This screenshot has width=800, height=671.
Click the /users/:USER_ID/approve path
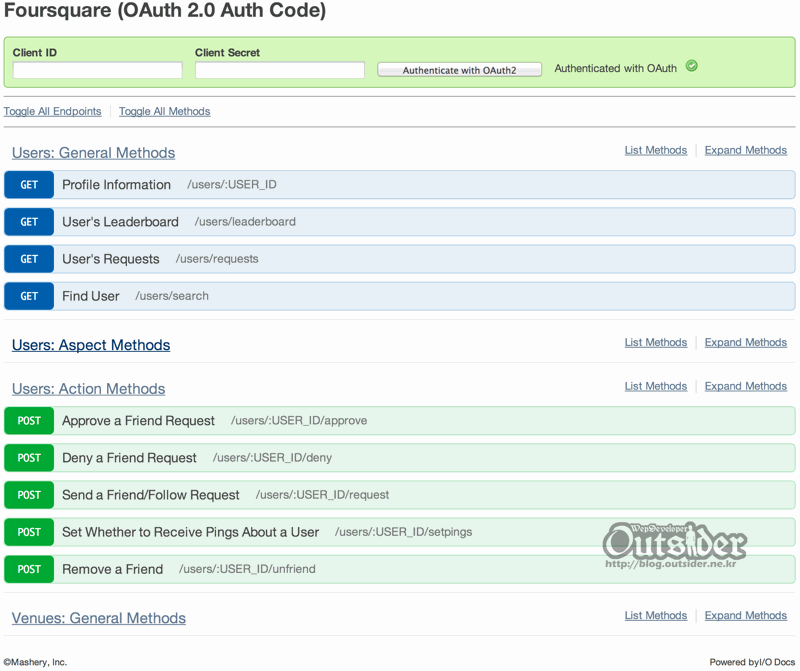point(298,420)
